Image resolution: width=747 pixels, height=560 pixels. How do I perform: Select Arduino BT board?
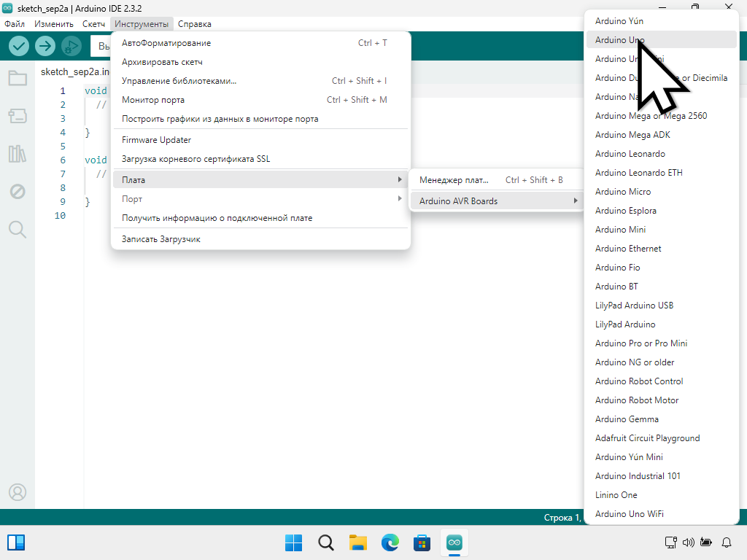pyautogui.click(x=662, y=286)
